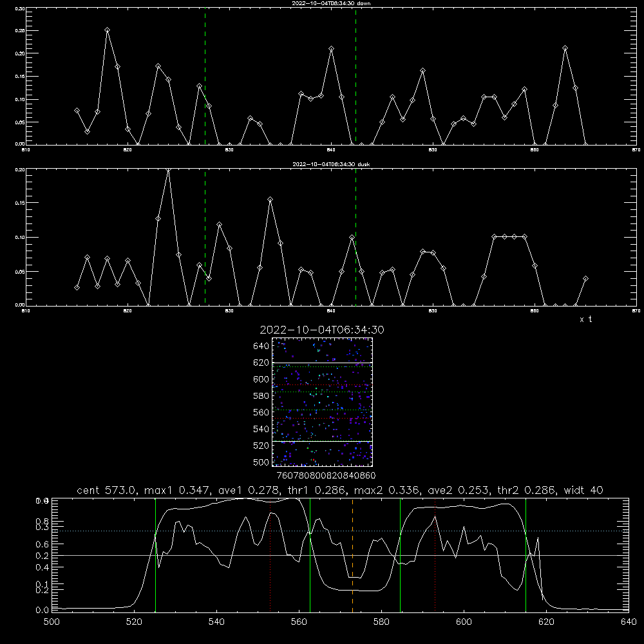644x644 pixels.
Task: Click 'widt 40' at the header end
Action: point(583,490)
